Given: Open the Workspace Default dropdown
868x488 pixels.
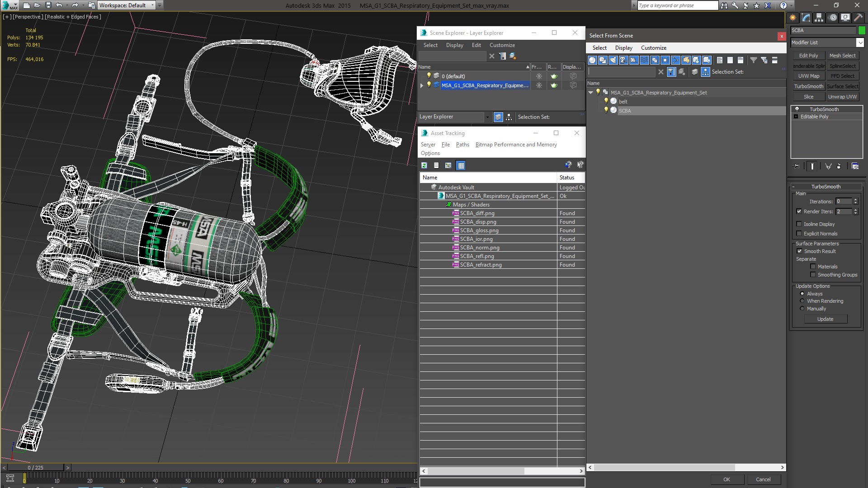Looking at the screenshot, I should pyautogui.click(x=127, y=5).
